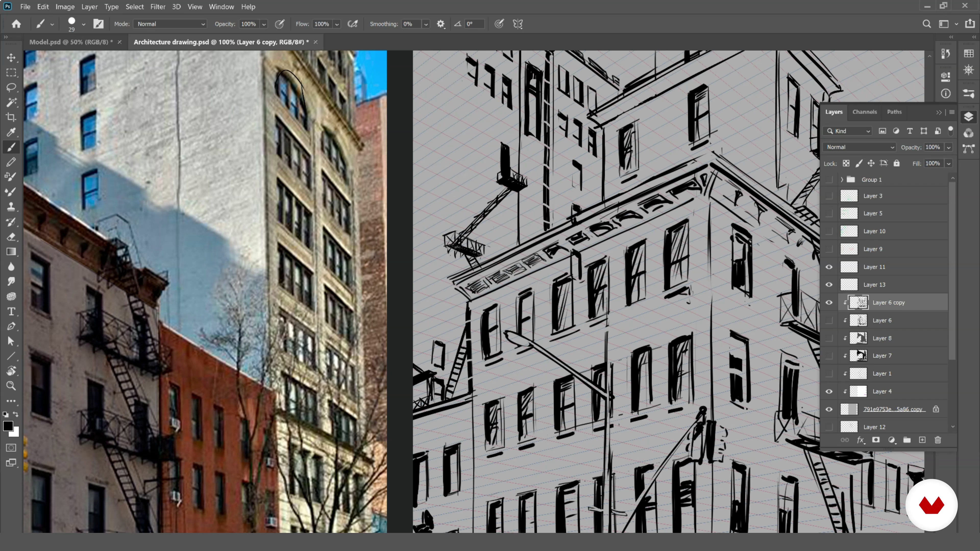Enable airbrush-style build-up effects
This screenshot has height=551, width=980.
[353, 24]
